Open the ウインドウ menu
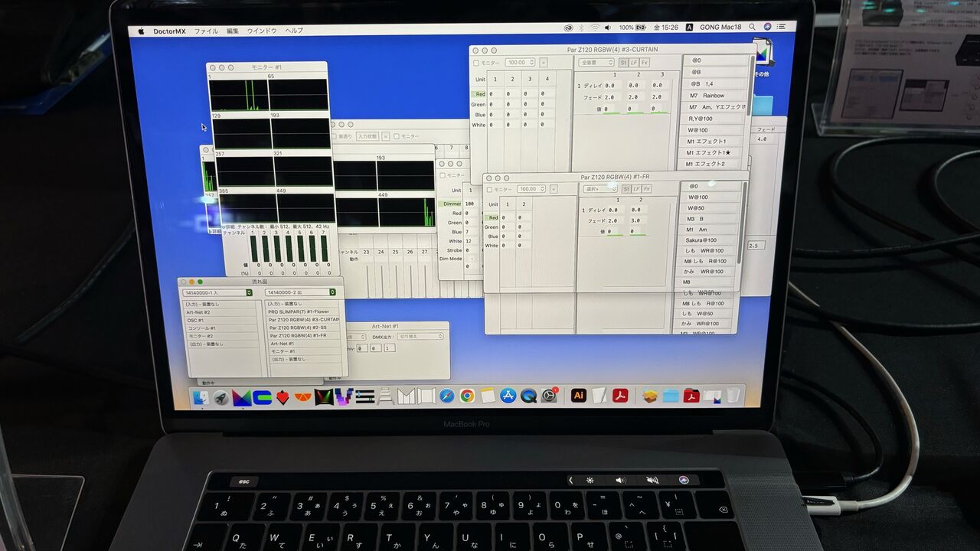Screen dimensions: 980x551 click(x=262, y=31)
